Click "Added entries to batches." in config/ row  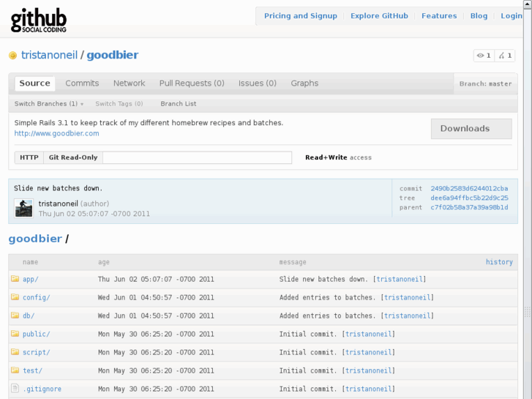[x=327, y=297]
